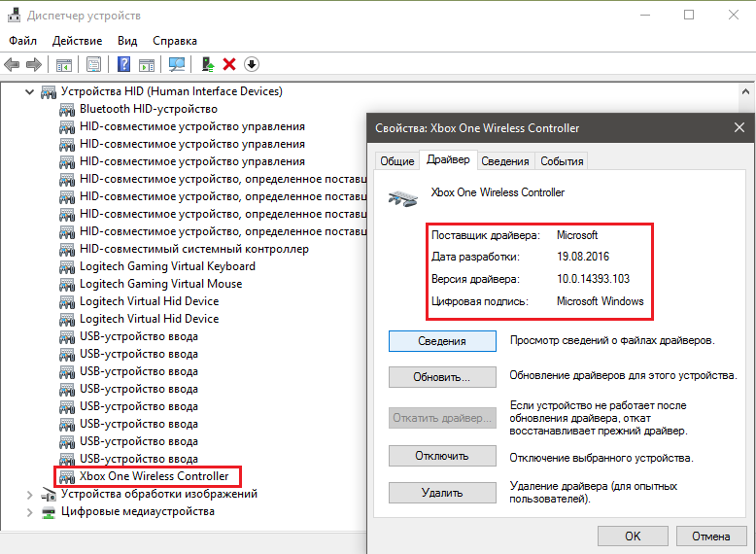The height and width of the screenshot is (554, 756).
Task: Click Xbox One Wireless Controller dialog heading
Action: (x=498, y=192)
